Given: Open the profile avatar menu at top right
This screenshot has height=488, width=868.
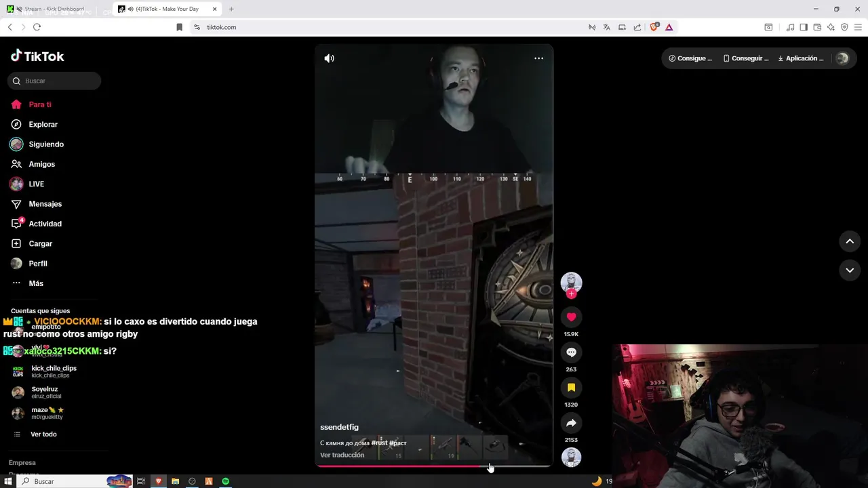Looking at the screenshot, I should pyautogui.click(x=842, y=58).
